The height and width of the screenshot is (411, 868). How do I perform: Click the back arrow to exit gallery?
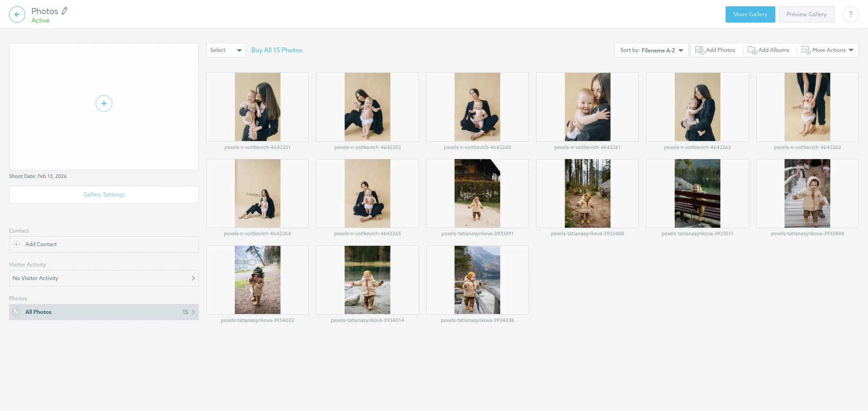[17, 14]
